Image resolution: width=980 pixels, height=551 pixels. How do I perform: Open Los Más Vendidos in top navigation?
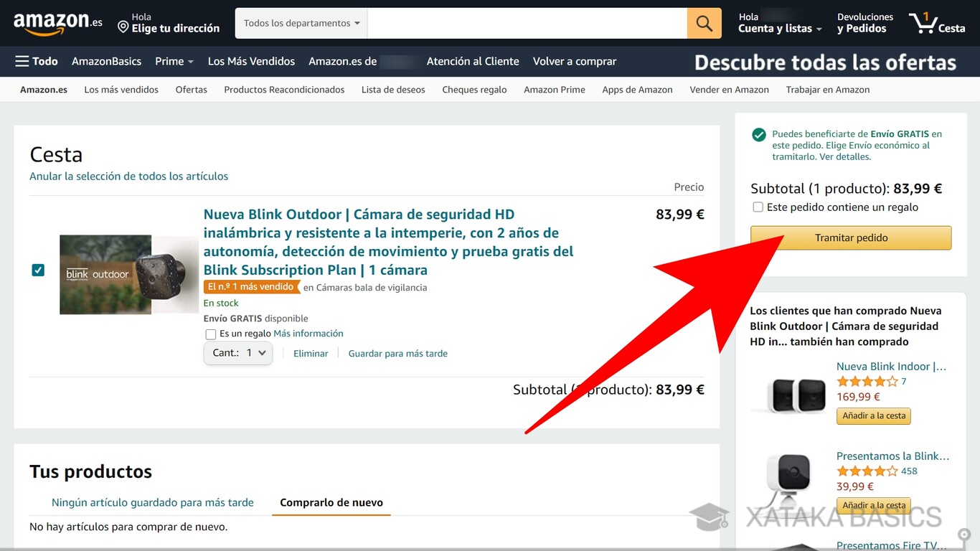click(251, 62)
